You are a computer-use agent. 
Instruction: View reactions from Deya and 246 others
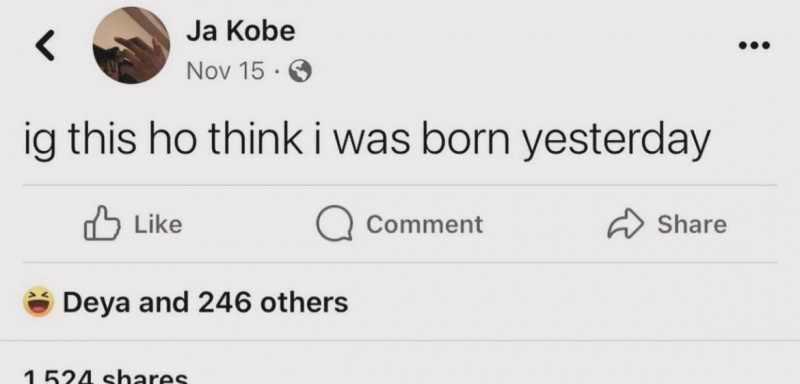pyautogui.click(x=205, y=302)
